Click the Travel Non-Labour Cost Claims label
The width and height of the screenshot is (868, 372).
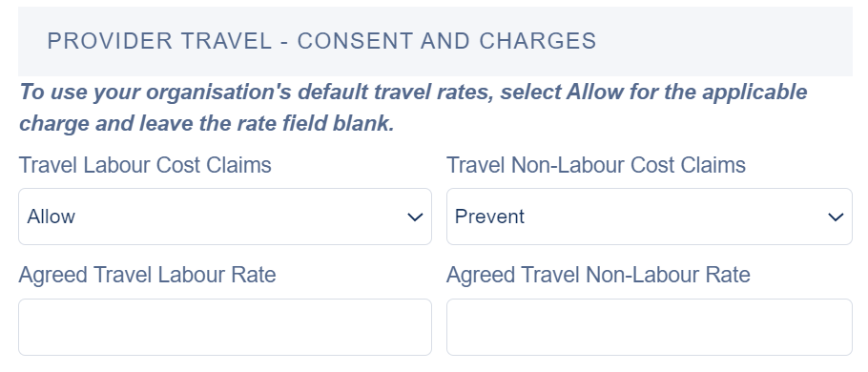coord(596,165)
